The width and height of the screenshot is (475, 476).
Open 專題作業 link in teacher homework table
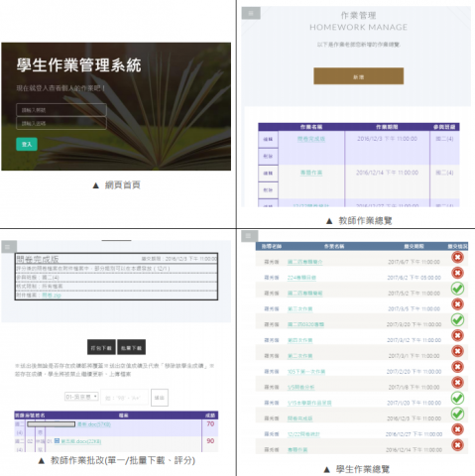coord(311,173)
